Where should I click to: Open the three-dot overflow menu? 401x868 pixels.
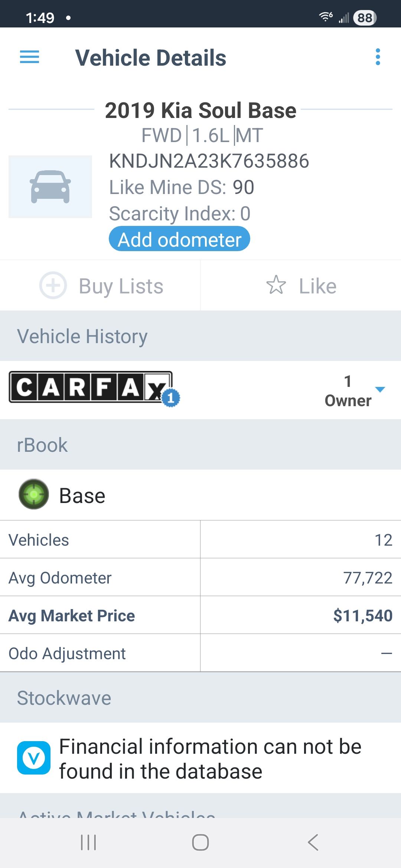[378, 57]
